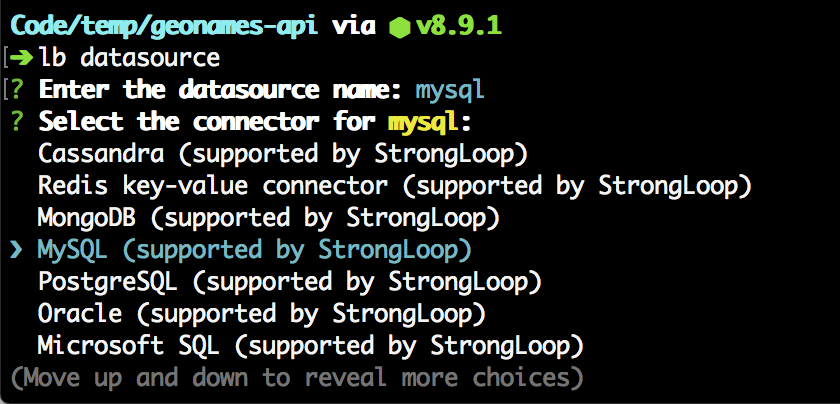Click the Code/temp/geonames-api path text
Viewport: 840px width, 404px height.
pos(165,27)
